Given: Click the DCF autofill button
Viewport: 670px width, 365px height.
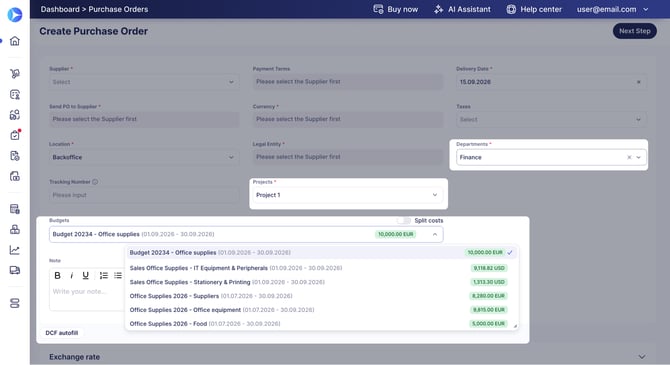Looking at the screenshot, I should click(x=62, y=333).
